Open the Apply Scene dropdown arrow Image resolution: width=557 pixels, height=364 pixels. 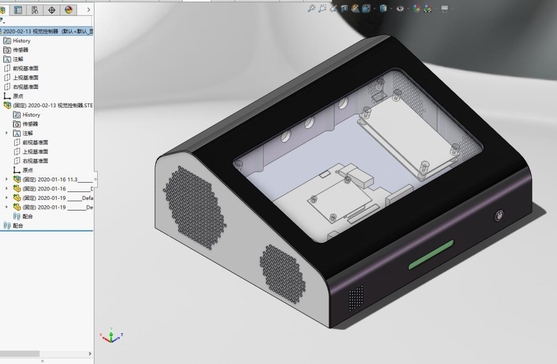(x=436, y=9)
